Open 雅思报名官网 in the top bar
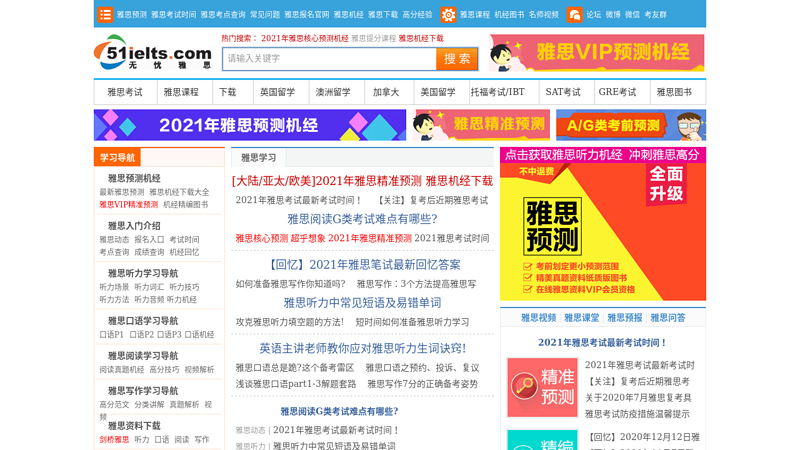This screenshot has width=800, height=450. (x=307, y=15)
